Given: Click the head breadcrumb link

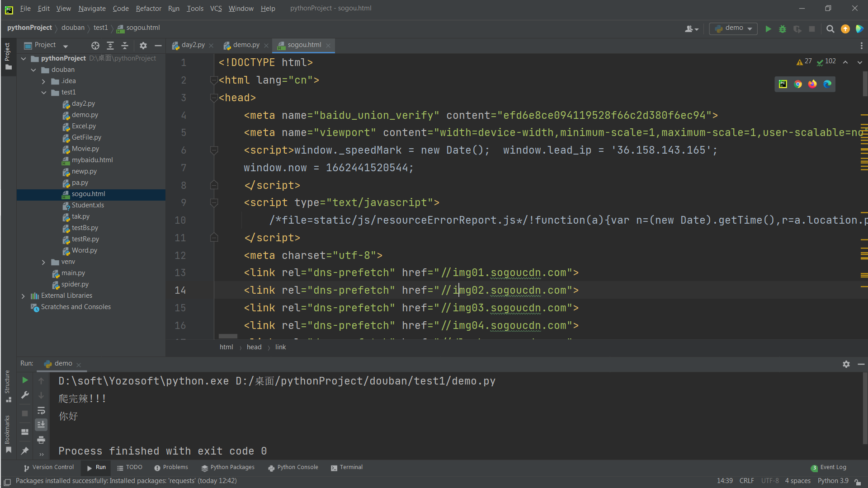Looking at the screenshot, I should [x=254, y=347].
